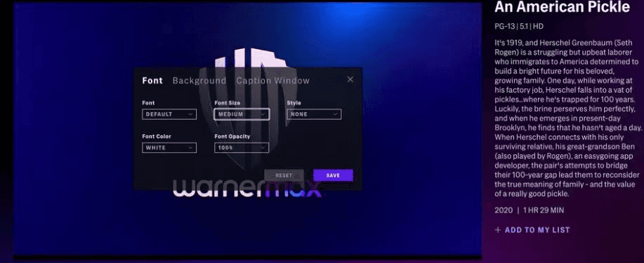Open the Style dropdown set to NONE

(314, 114)
